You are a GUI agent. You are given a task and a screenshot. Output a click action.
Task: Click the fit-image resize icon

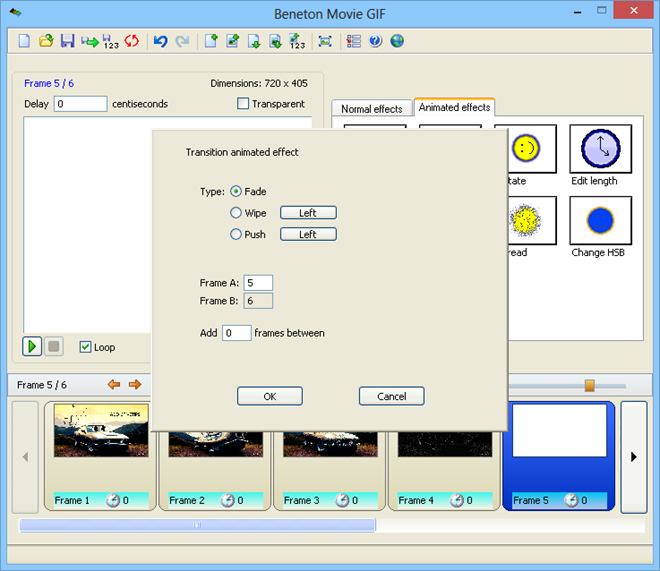click(325, 41)
